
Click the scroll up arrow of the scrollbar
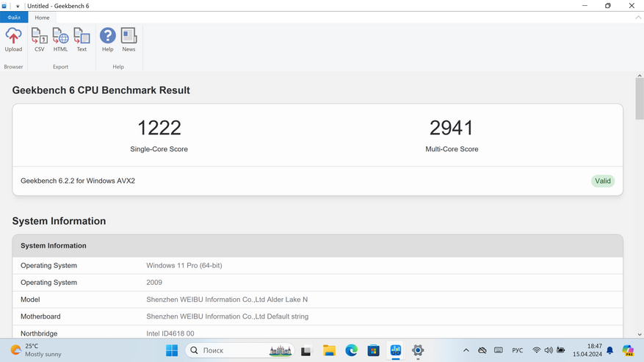[x=640, y=76]
